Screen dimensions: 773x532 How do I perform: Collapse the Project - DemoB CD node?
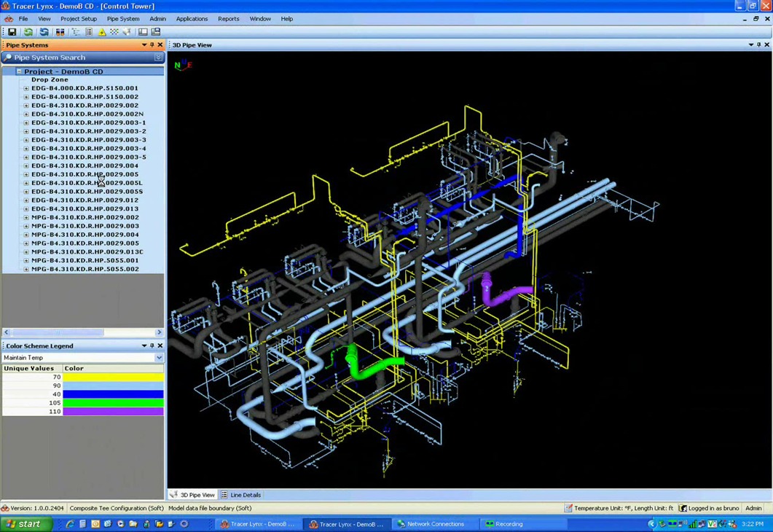(19, 71)
